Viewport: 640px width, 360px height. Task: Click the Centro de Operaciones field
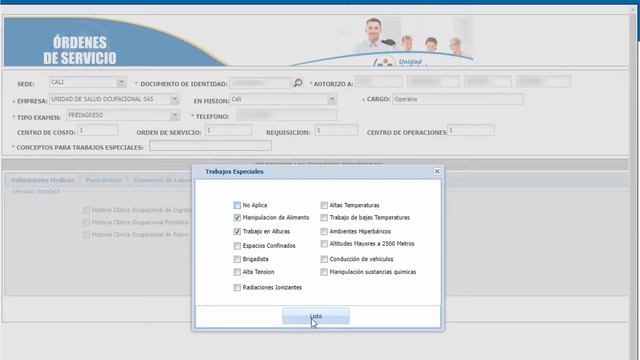(x=471, y=131)
